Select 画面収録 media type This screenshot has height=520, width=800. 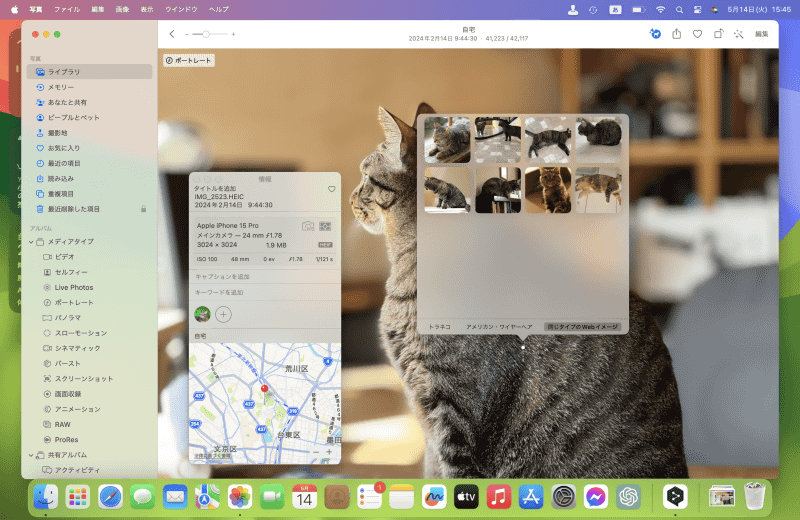pyautogui.click(x=89, y=394)
